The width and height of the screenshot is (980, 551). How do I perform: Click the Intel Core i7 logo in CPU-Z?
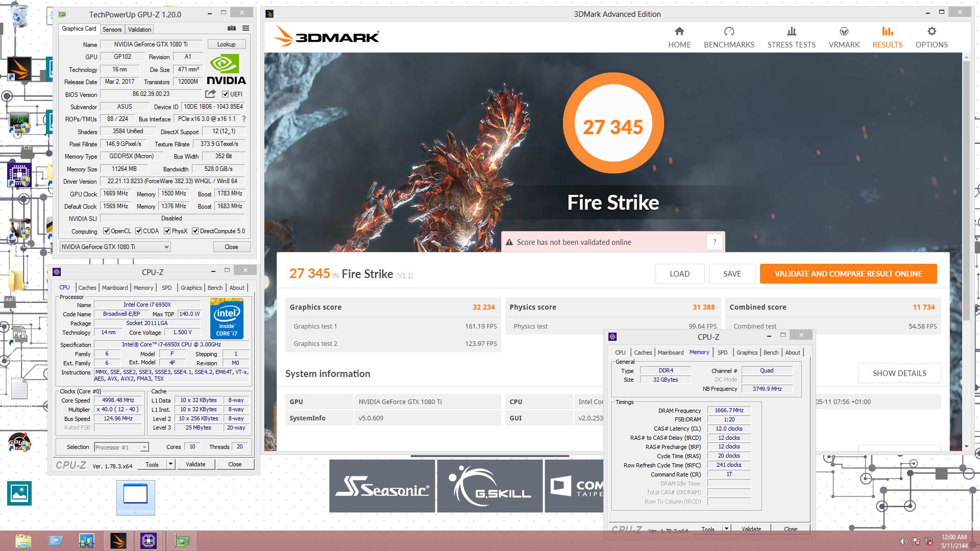(x=227, y=318)
